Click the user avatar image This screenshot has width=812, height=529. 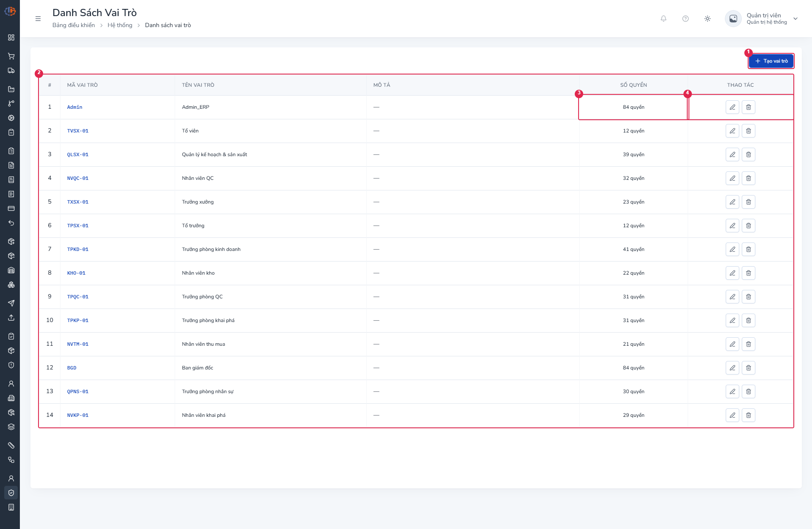733,19
